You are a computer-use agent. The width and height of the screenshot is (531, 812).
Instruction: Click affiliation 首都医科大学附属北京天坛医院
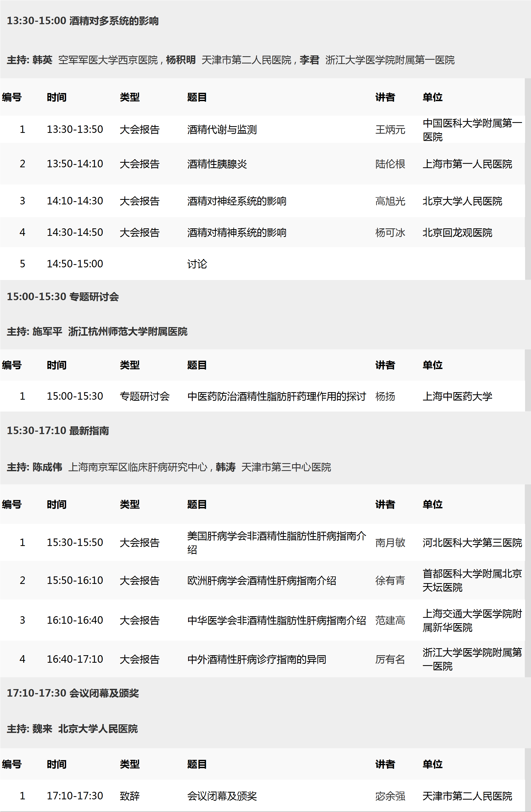pyautogui.click(x=472, y=580)
